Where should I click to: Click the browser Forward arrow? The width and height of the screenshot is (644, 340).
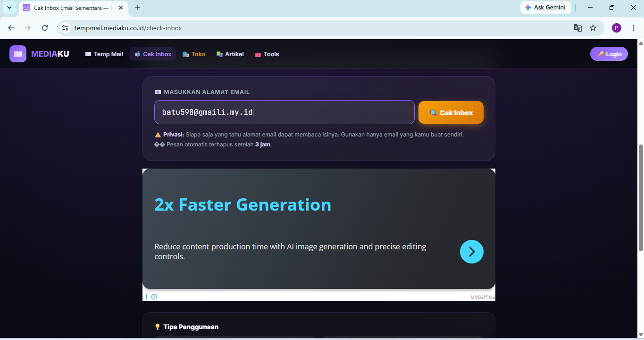point(28,28)
